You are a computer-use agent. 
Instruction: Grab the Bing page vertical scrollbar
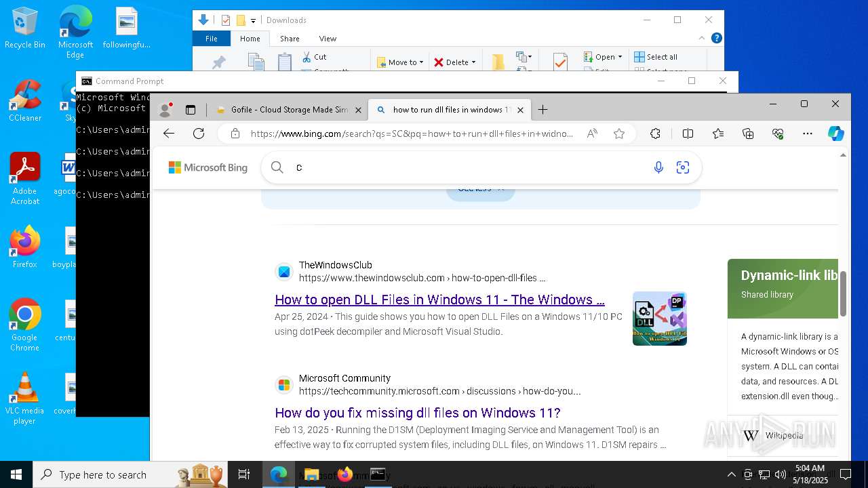843,293
